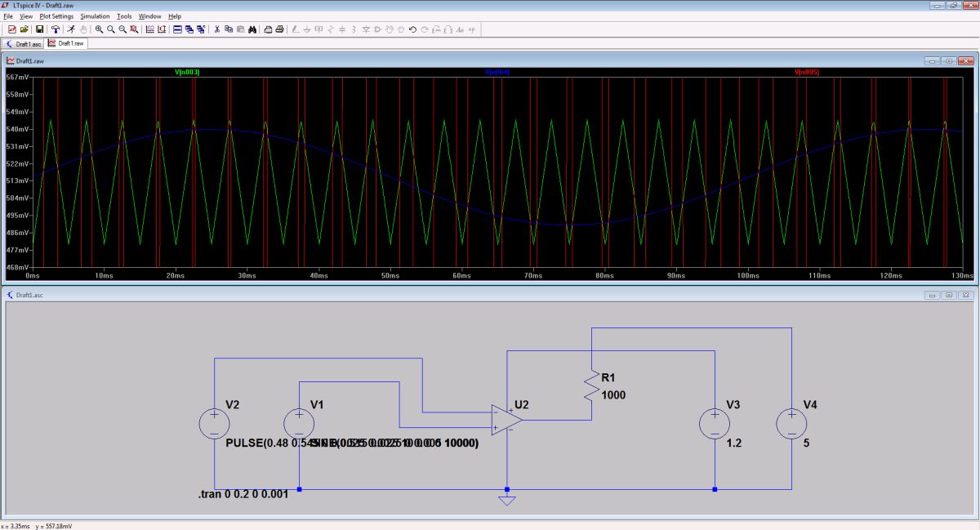
Task: Select the Draw Wire pencil tool
Action: [295, 29]
